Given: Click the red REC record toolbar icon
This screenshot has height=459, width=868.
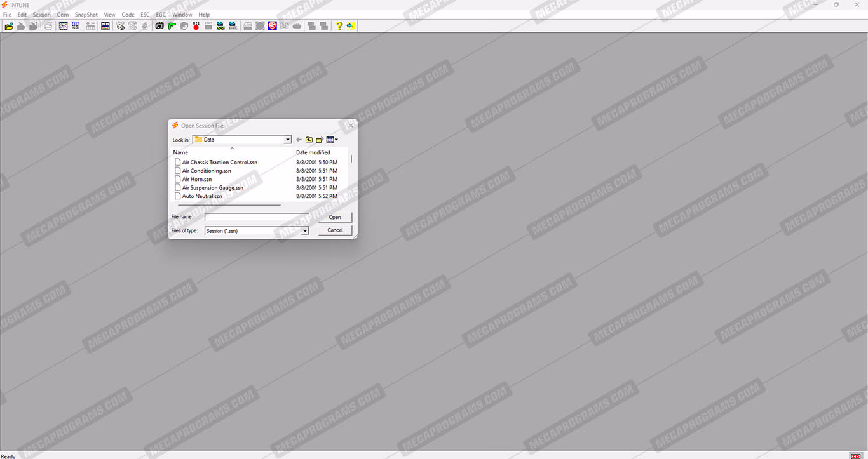Looking at the screenshot, I should pyautogui.click(x=196, y=26).
